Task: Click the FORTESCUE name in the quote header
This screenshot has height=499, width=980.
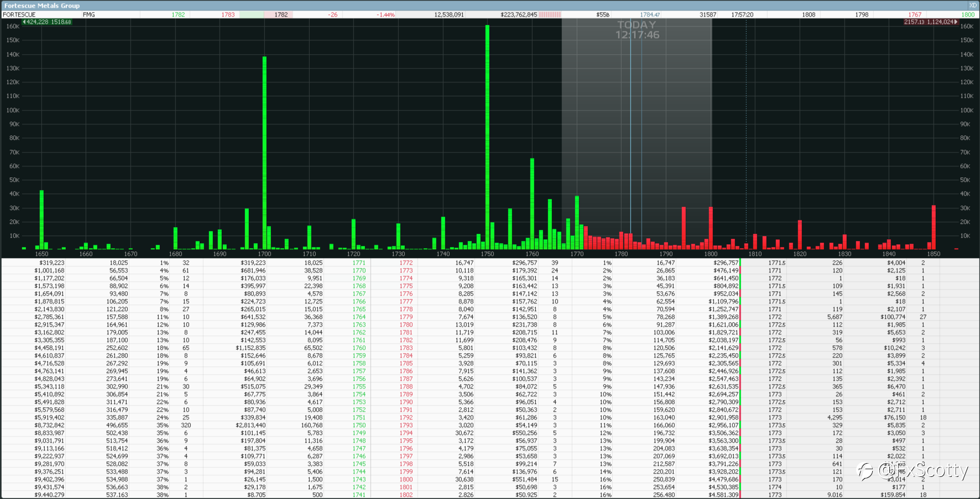Action: click(x=19, y=15)
